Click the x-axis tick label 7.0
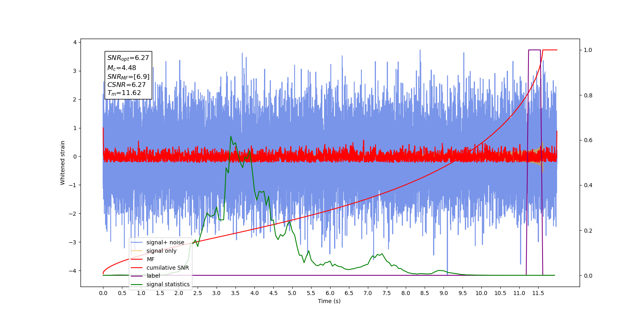 click(x=368, y=293)
